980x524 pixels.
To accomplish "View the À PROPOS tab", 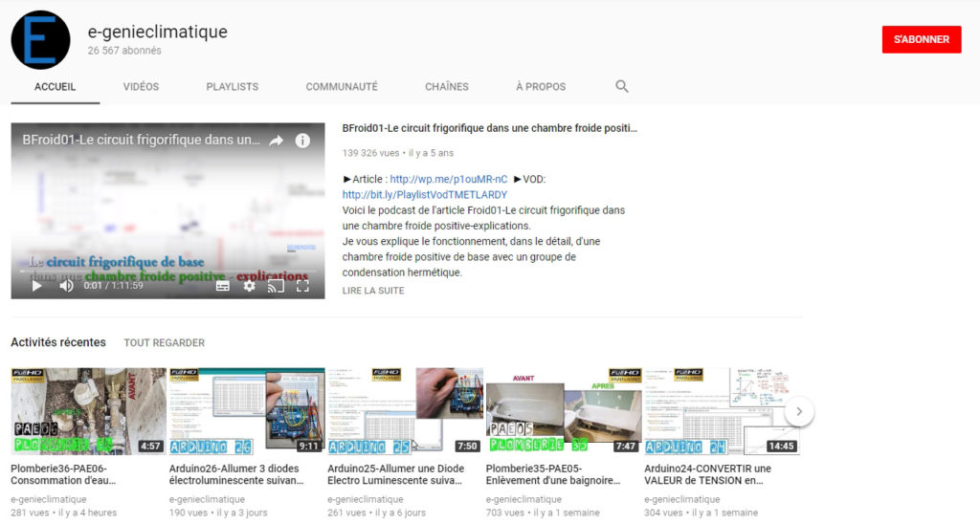I will click(541, 87).
